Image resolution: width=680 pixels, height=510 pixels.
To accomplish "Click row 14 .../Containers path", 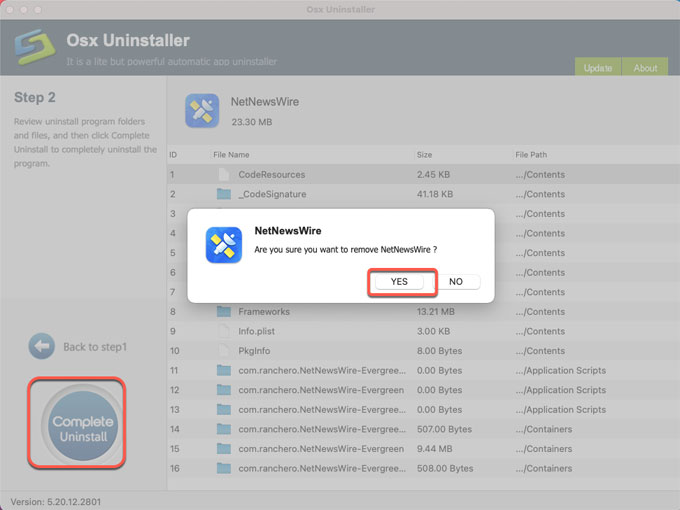I will point(543,429).
